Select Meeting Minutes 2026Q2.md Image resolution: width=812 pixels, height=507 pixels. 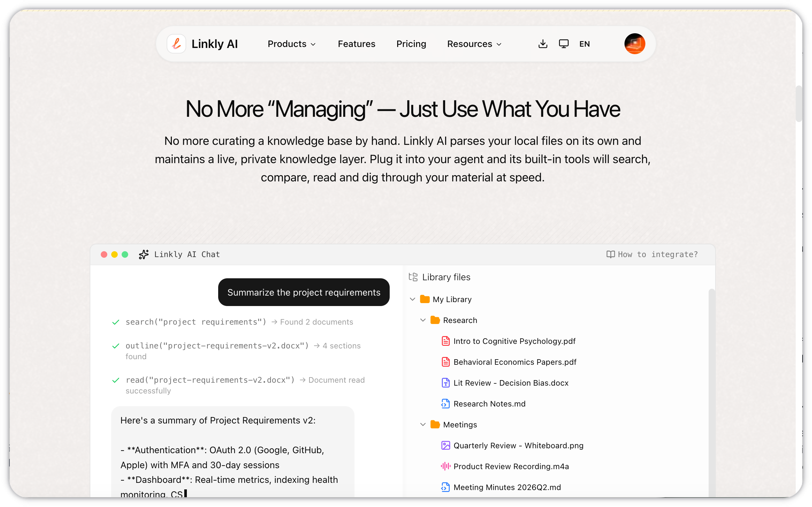click(x=507, y=487)
